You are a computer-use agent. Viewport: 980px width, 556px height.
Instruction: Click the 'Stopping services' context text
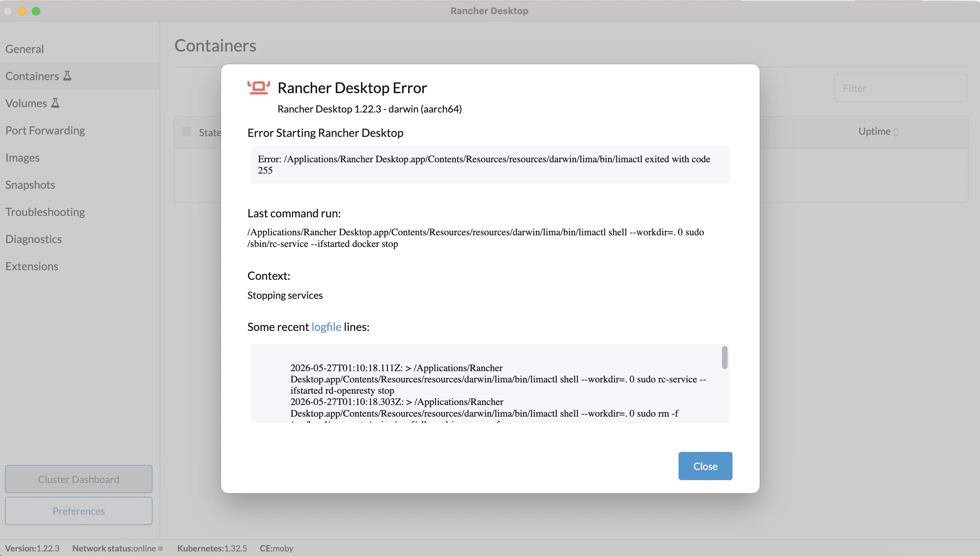285,295
